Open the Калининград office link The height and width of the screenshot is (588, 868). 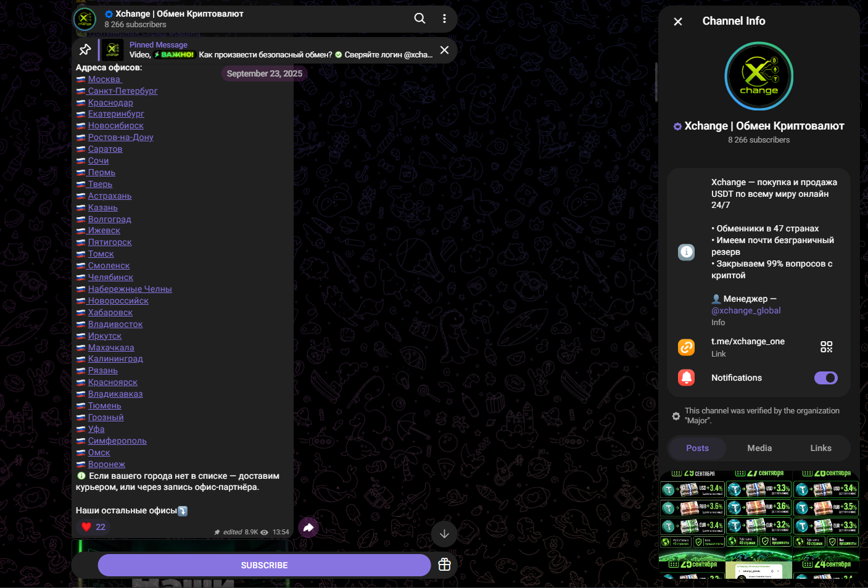pos(115,358)
